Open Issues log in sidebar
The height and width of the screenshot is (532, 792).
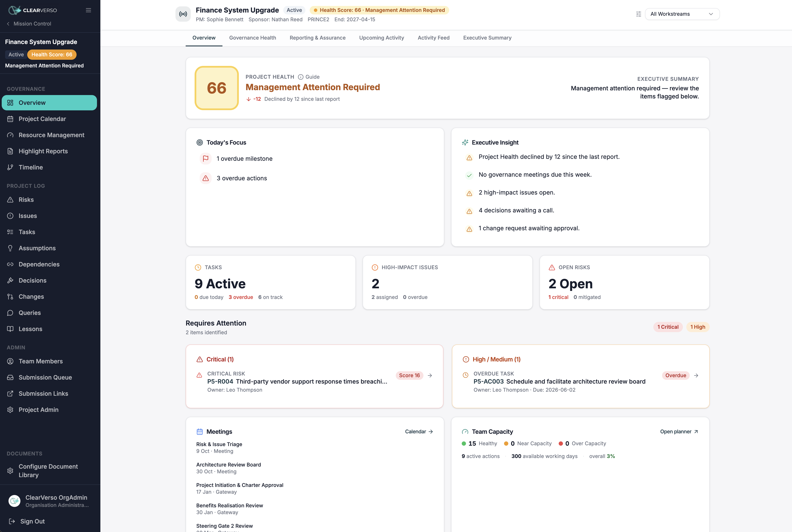click(49, 216)
